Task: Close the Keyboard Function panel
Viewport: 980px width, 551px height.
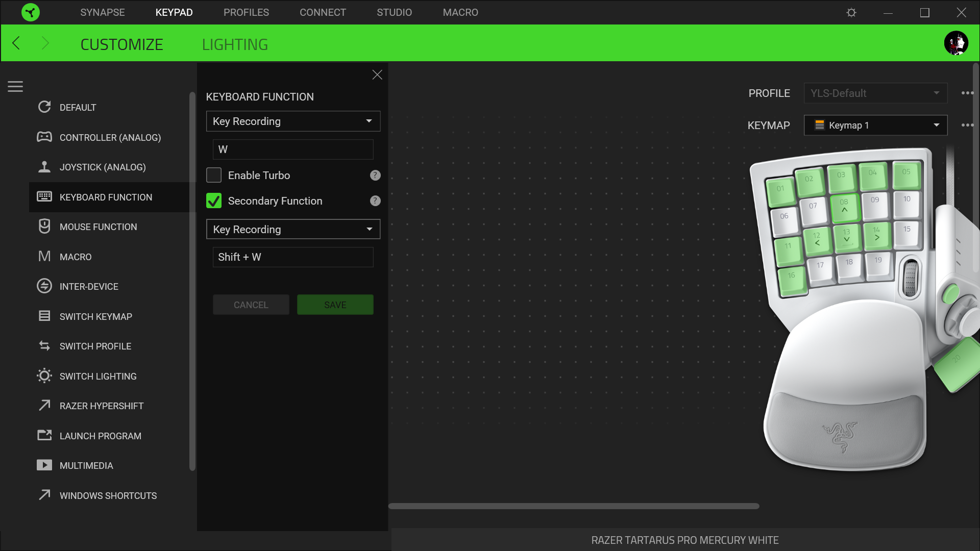Action: point(377,75)
